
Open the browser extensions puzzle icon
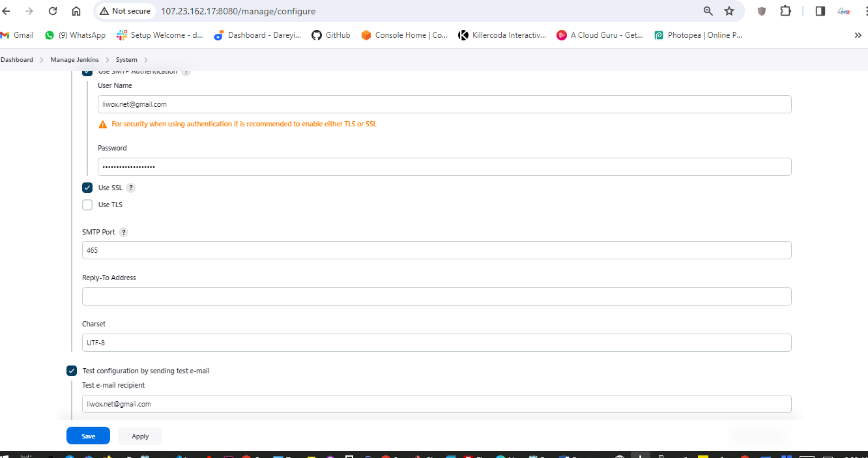(785, 11)
